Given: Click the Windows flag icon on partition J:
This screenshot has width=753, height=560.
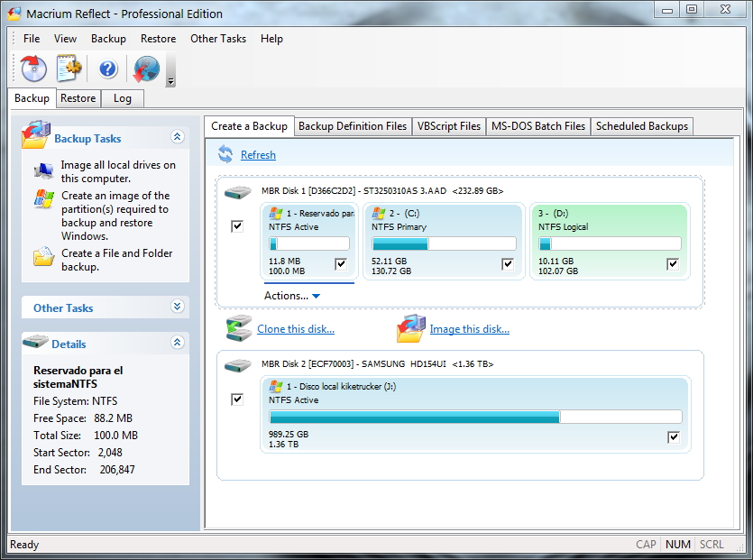Looking at the screenshot, I should (x=276, y=386).
